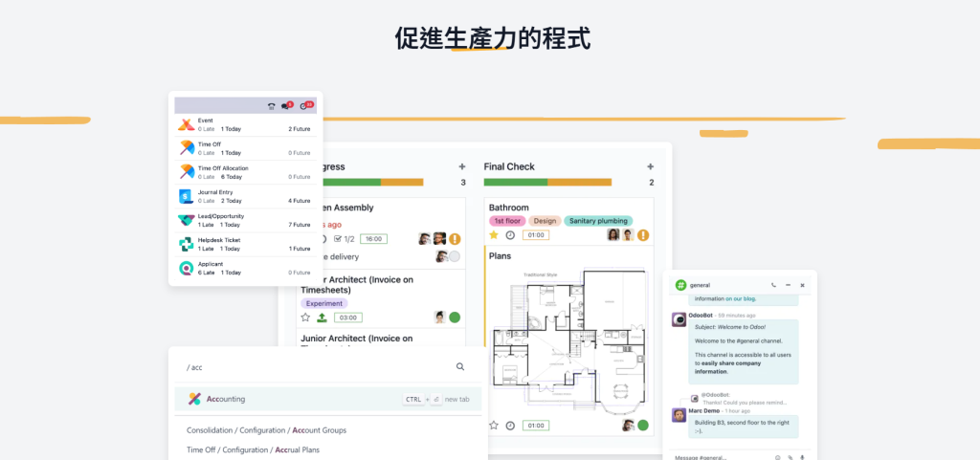This screenshot has height=460, width=980.
Task: Toggle the empty star on the Plans card
Action: click(494, 426)
